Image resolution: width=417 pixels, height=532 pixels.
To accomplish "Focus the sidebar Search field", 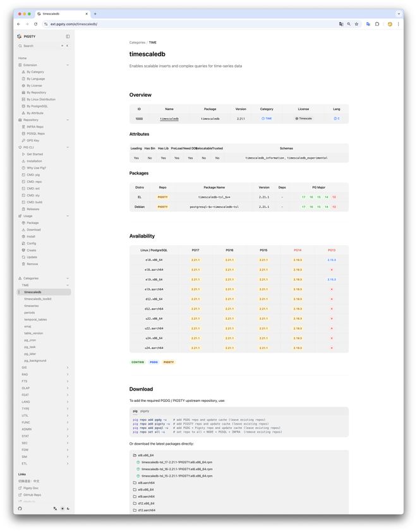I will [x=44, y=45].
